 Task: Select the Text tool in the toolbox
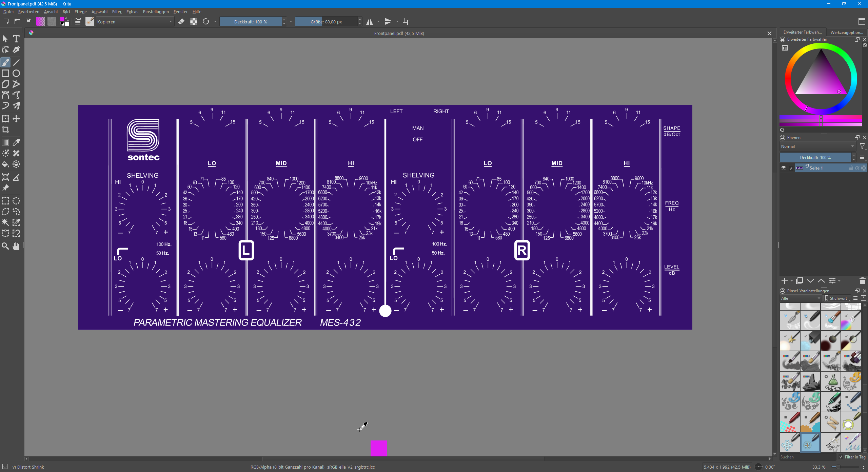click(x=16, y=39)
